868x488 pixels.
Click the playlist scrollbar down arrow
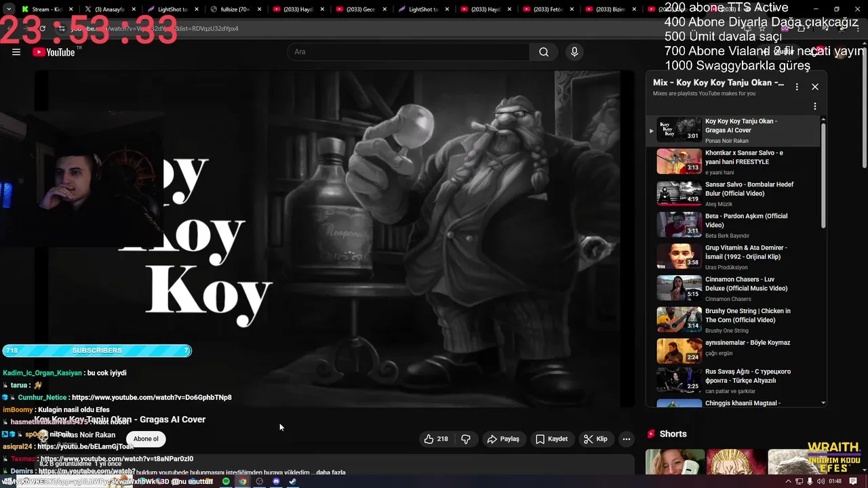coord(824,403)
